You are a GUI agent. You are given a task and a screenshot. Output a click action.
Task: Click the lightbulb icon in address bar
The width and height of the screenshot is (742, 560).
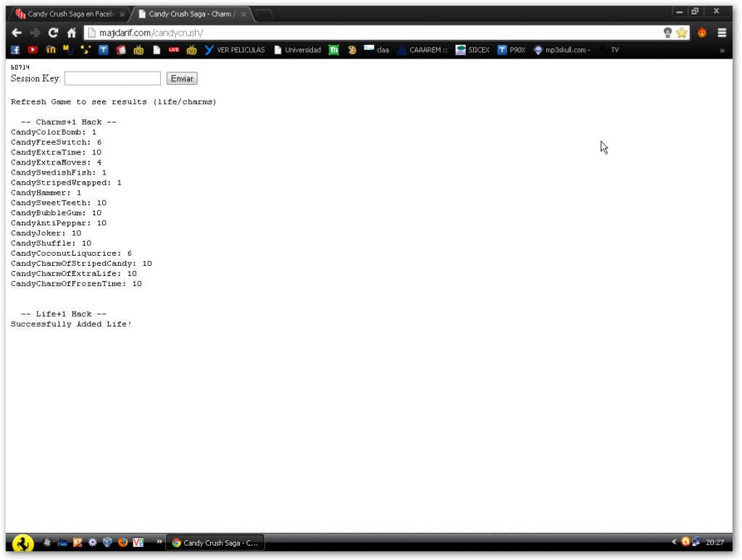(667, 33)
